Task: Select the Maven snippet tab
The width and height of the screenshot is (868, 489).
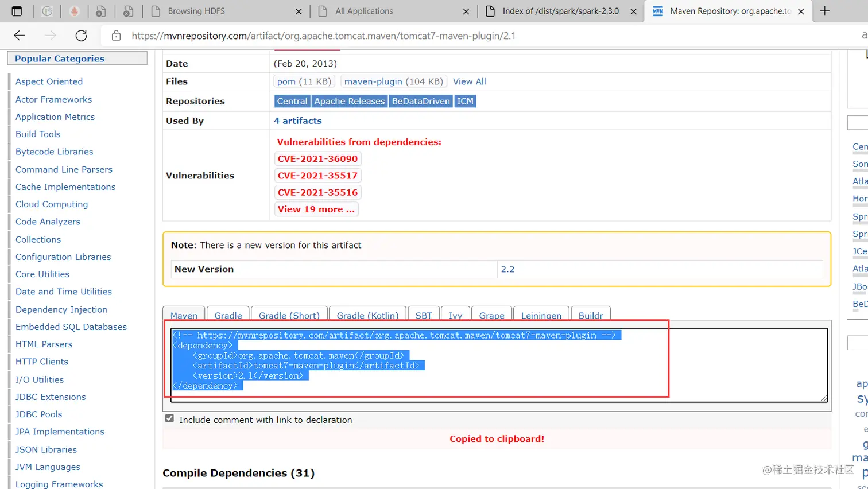Action: tap(184, 313)
